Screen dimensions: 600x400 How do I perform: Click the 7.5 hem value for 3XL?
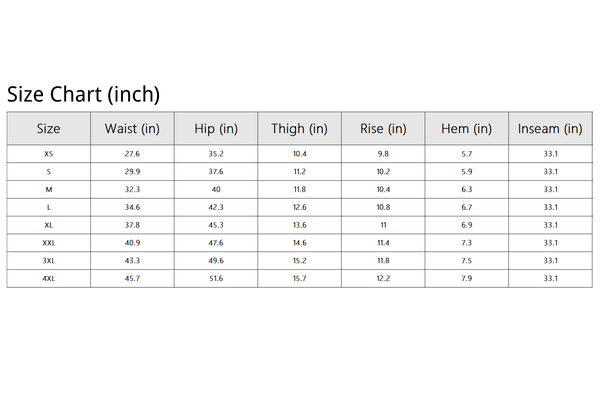click(467, 261)
